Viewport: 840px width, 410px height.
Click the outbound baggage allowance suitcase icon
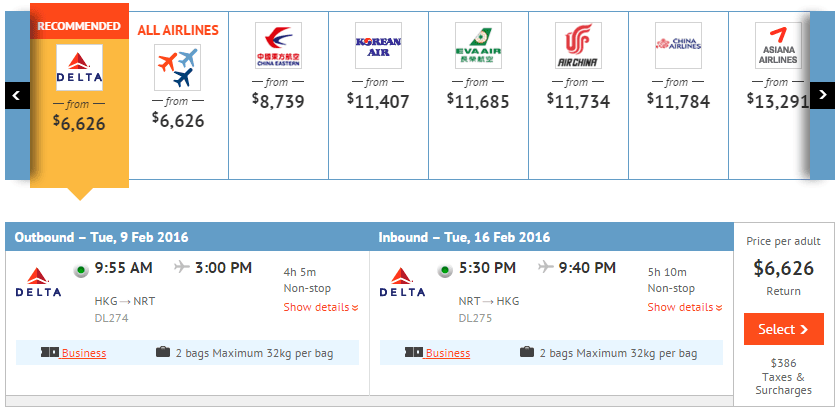click(162, 352)
